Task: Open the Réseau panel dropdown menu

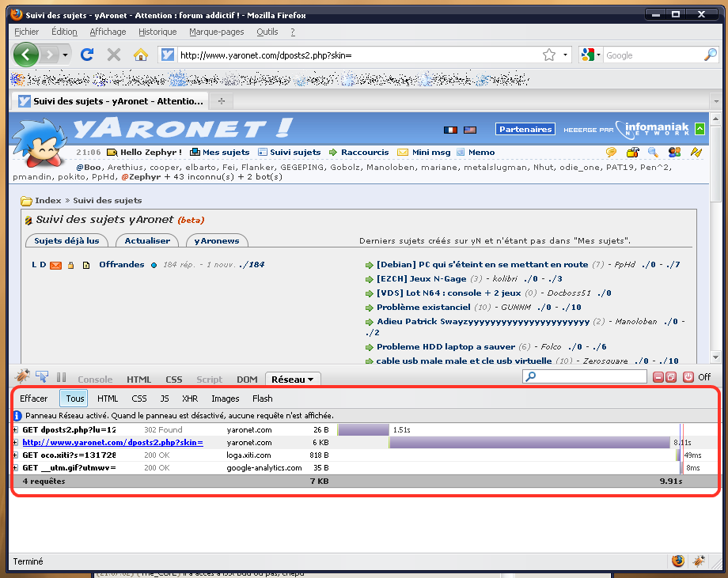Action: 293,380
